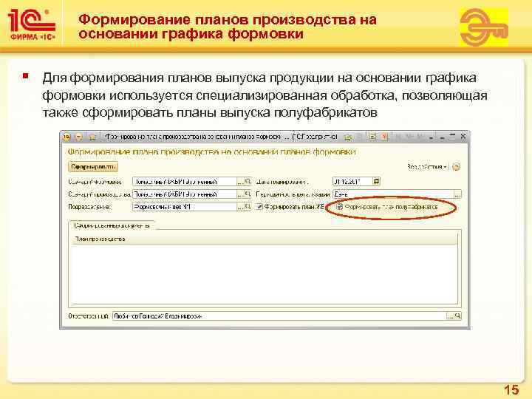Focus the Ответственный field
Image resolution: width=532 pixels, height=399 pixels.
279,316
